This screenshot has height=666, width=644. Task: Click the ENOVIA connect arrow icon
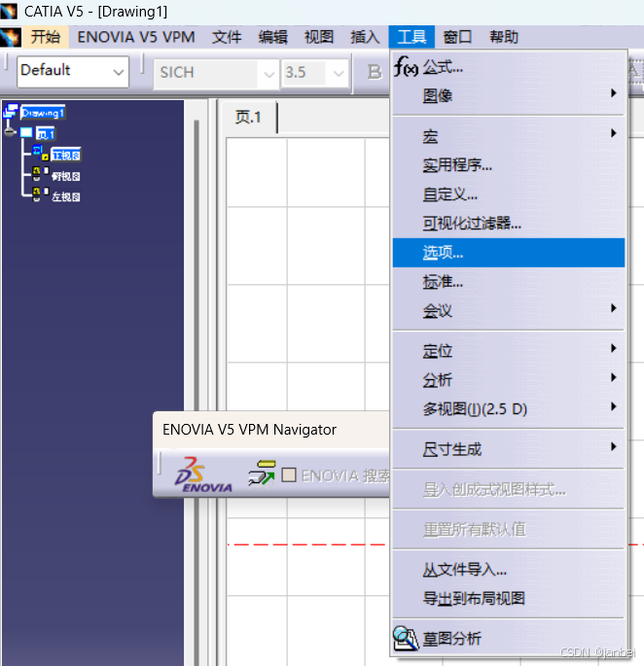(x=262, y=473)
